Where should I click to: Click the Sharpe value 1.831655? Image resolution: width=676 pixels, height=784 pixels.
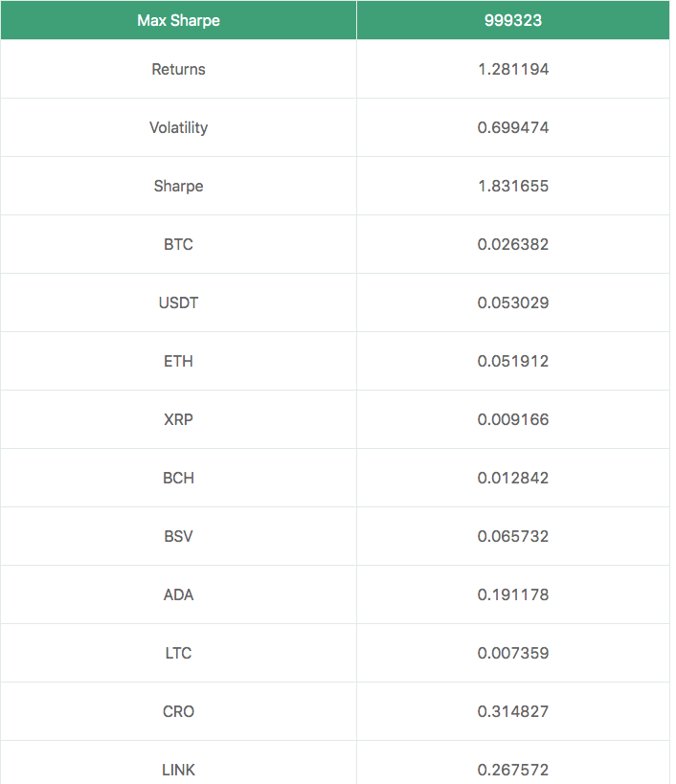point(513,186)
